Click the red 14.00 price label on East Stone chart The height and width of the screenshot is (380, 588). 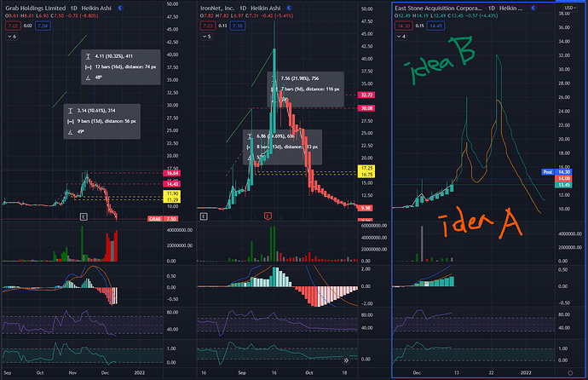coord(563,178)
